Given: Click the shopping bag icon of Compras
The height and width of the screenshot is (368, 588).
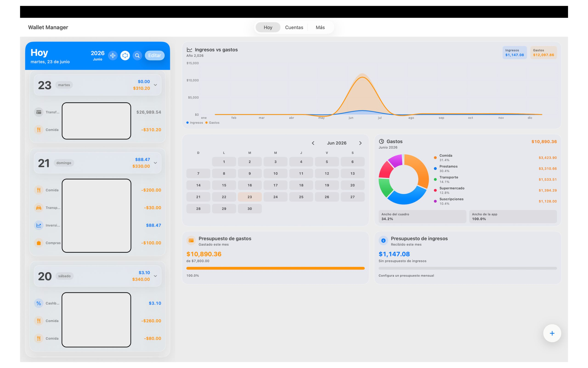Looking at the screenshot, I should (x=39, y=243).
